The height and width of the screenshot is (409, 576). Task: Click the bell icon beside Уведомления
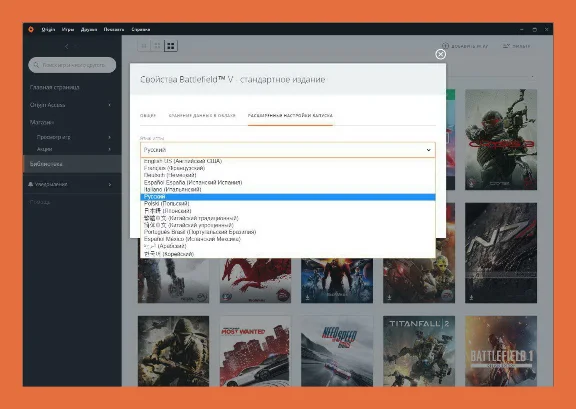point(31,184)
